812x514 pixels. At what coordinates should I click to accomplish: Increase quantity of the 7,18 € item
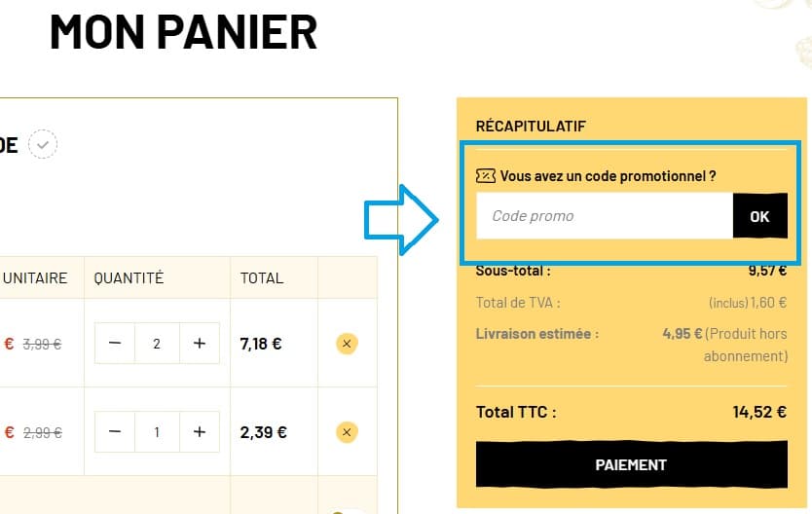pos(200,343)
